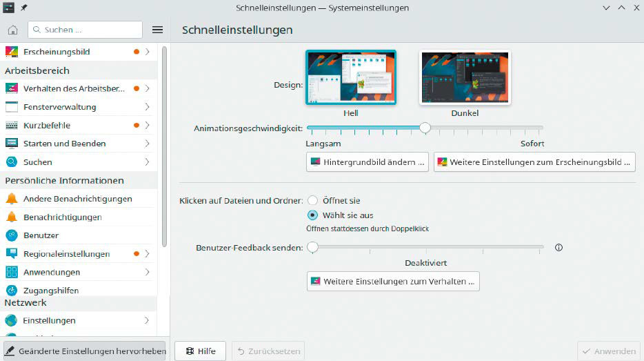
Task: Expand Netzwerk Einstellungen chevron
Action: (x=147, y=320)
